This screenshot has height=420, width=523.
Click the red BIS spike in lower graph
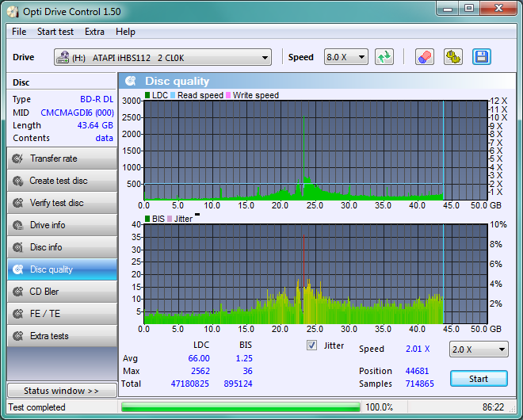(303, 260)
